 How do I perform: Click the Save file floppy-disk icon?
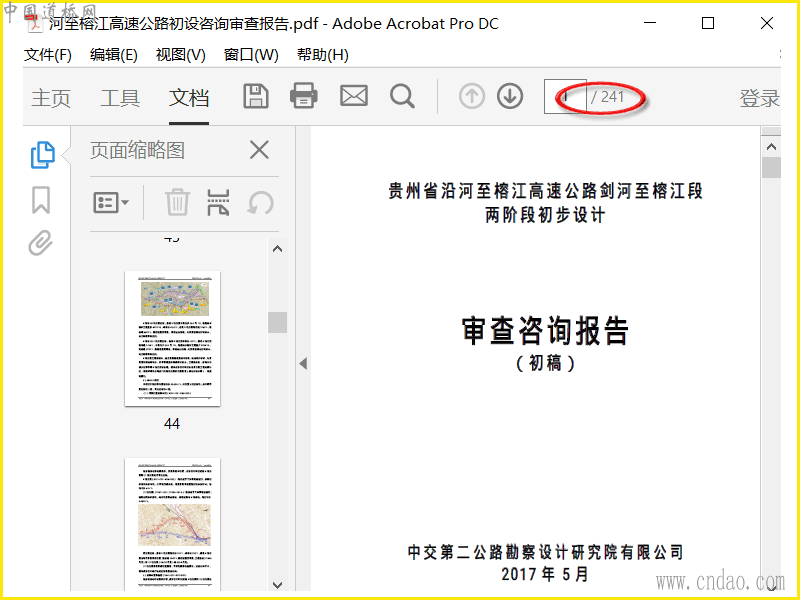(x=256, y=96)
